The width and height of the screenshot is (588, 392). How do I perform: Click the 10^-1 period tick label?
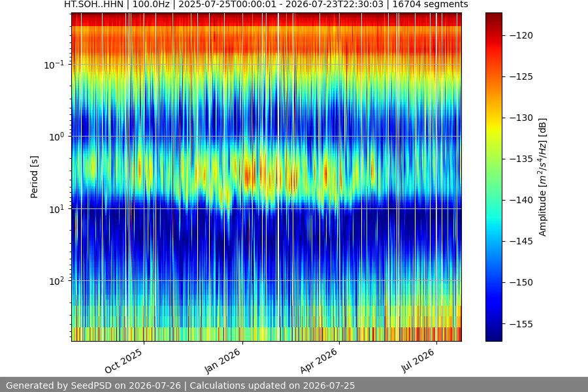point(54,65)
